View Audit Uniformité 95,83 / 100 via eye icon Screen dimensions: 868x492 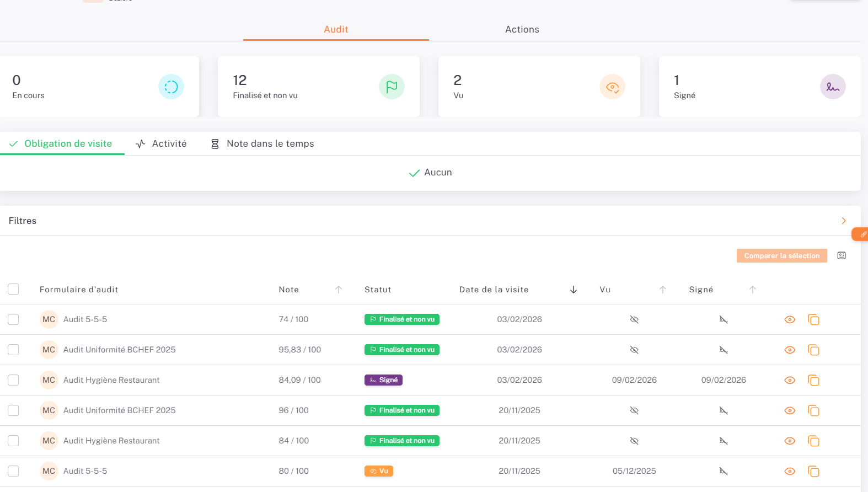click(x=790, y=350)
